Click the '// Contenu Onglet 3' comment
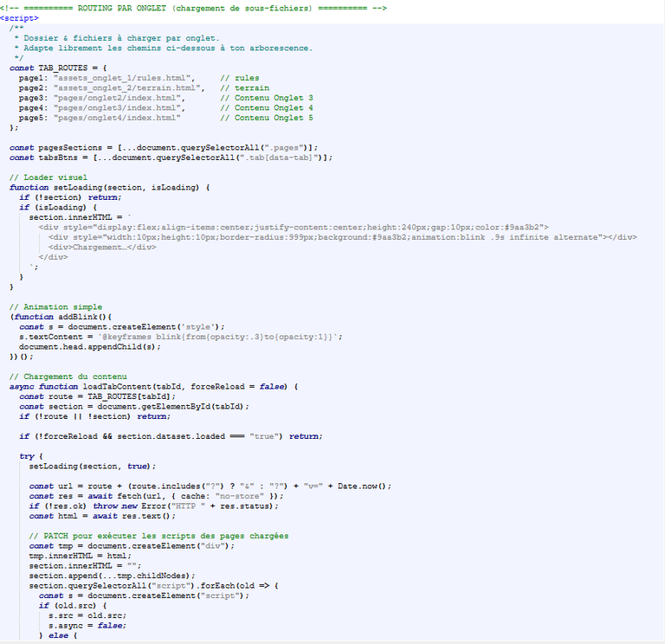Screen dimensions: 665x644 click(267, 98)
